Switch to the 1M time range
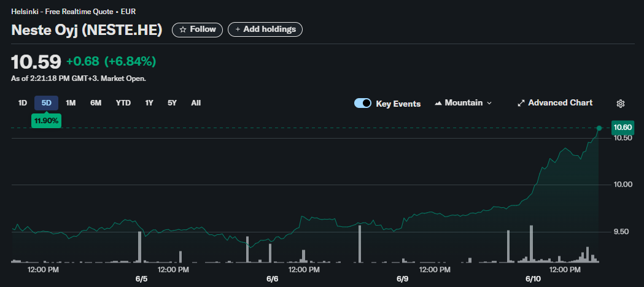This screenshot has height=287, width=644. click(71, 103)
